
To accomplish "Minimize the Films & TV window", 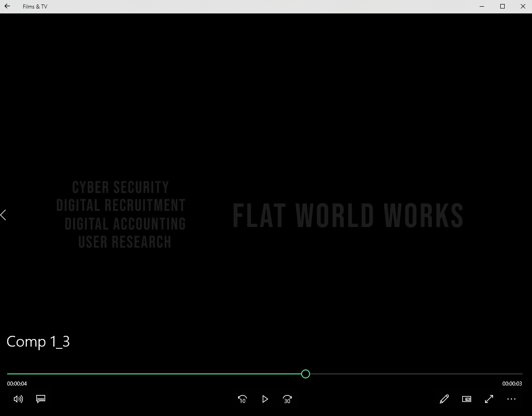I will click(x=482, y=6).
